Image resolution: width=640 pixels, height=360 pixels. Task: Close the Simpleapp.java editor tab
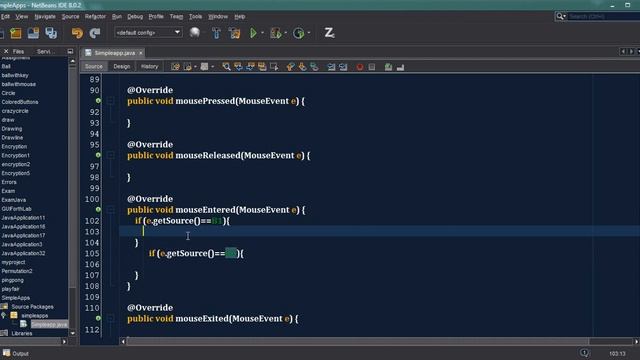pyautogui.click(x=141, y=53)
